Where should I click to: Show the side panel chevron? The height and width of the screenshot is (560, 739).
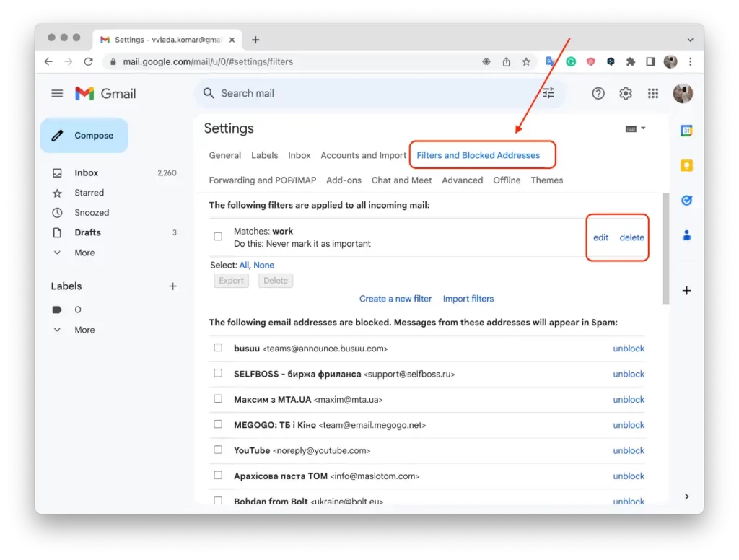[687, 496]
